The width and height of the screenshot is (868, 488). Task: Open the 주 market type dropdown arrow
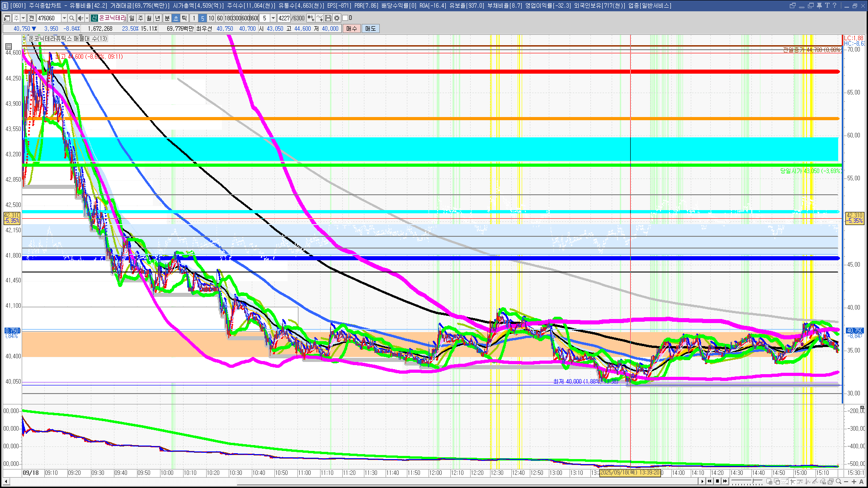coord(23,18)
